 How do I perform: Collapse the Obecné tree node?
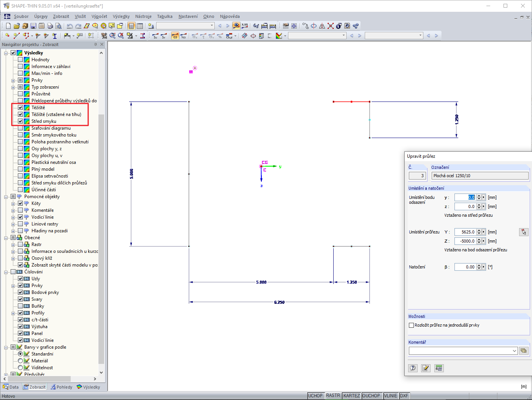click(6, 238)
